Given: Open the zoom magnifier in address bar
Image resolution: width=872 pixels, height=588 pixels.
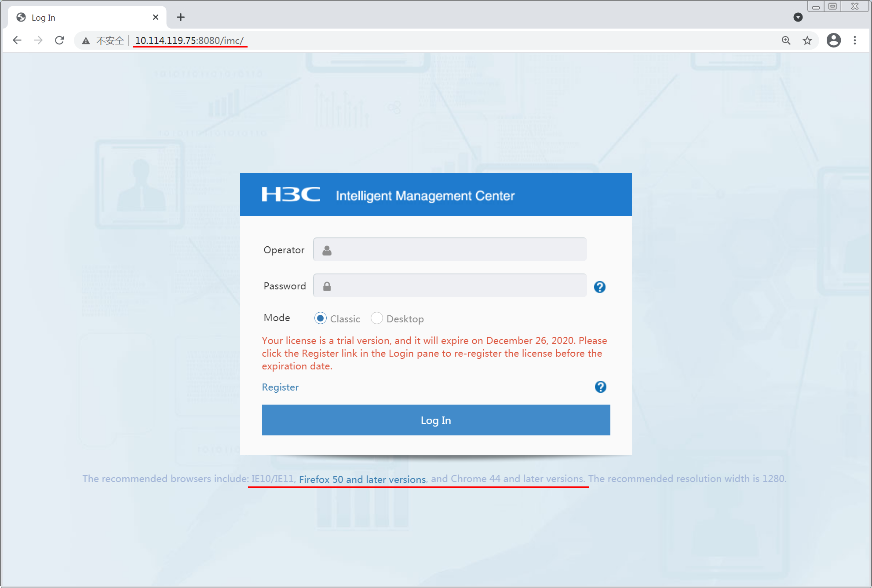Looking at the screenshot, I should [786, 40].
